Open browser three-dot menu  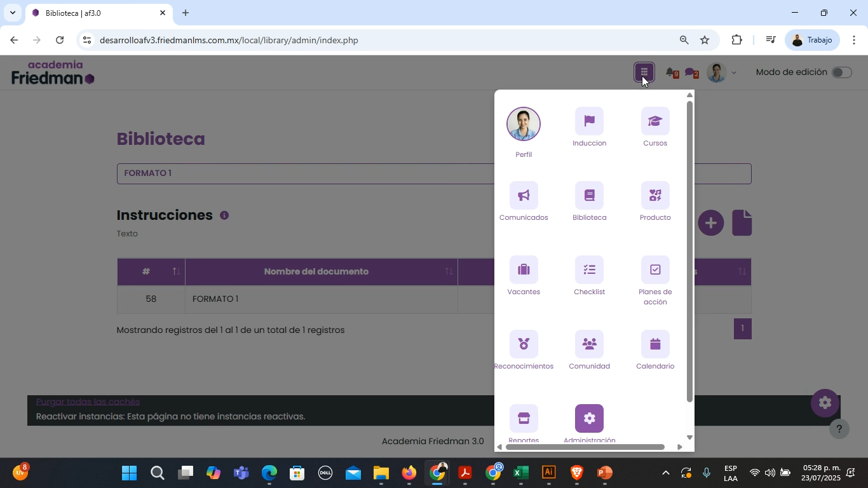[x=853, y=40]
